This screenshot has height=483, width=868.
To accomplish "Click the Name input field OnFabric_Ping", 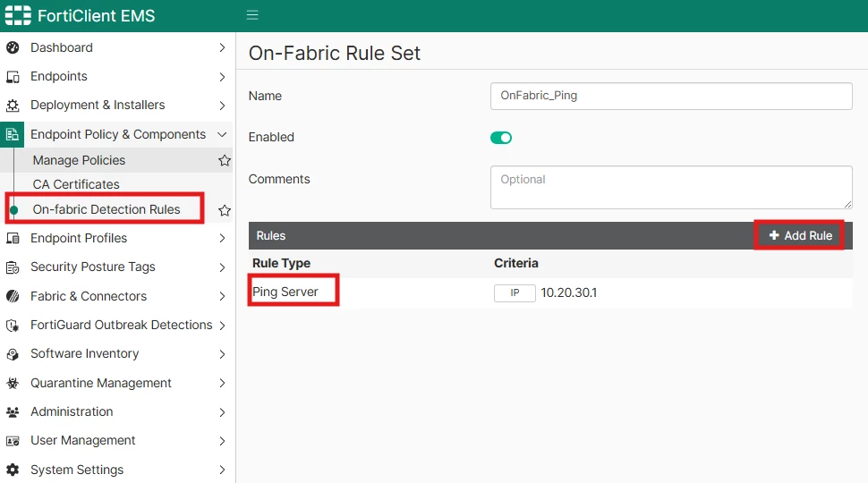I will tap(671, 96).
